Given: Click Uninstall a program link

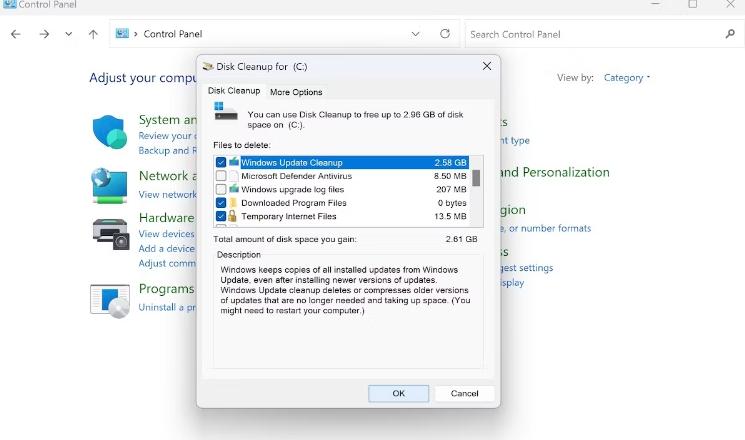Looking at the screenshot, I should [167, 307].
